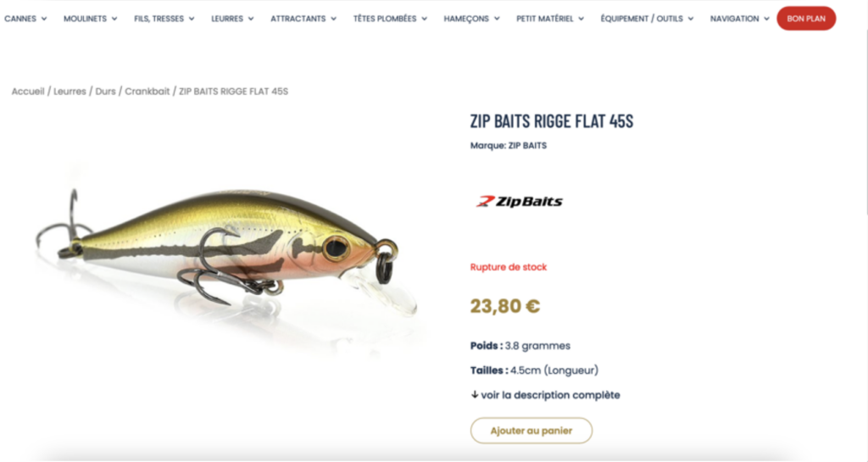The height and width of the screenshot is (462, 868).
Task: Click voir la description complète link
Action: pos(550,395)
